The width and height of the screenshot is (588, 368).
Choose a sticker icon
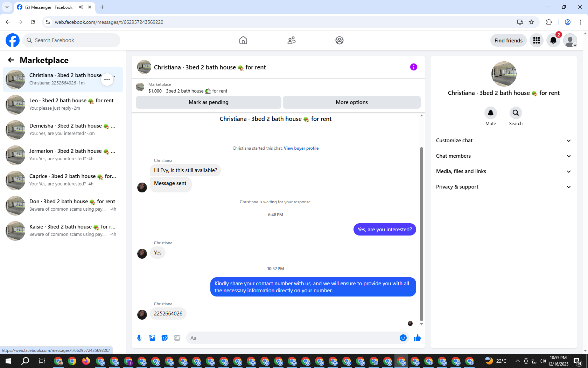coord(164,338)
